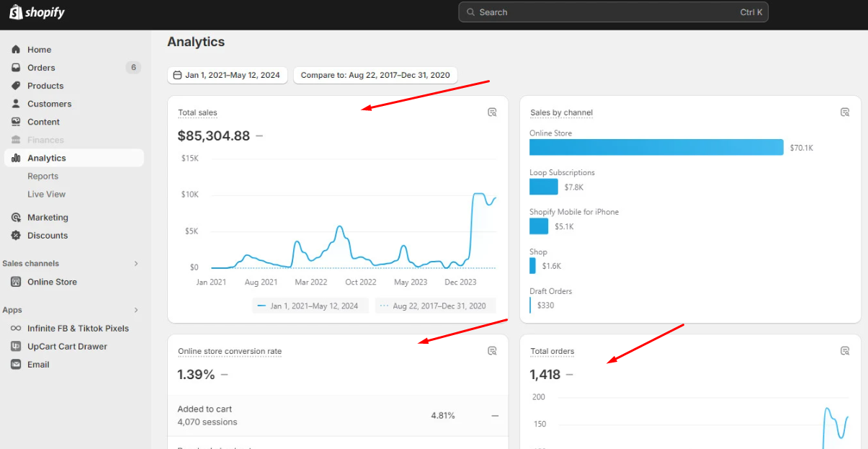868x449 pixels.
Task: Click the Analytics page heading
Action: point(196,42)
